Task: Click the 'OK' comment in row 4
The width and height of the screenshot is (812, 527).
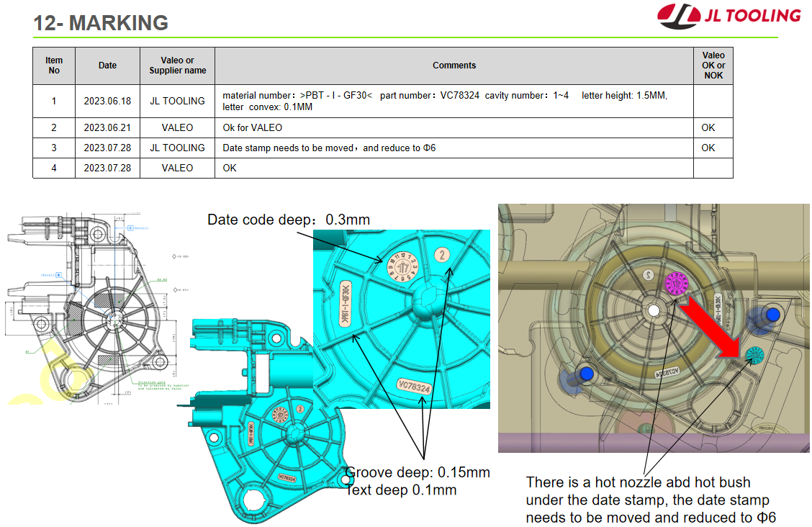Action: (230, 168)
